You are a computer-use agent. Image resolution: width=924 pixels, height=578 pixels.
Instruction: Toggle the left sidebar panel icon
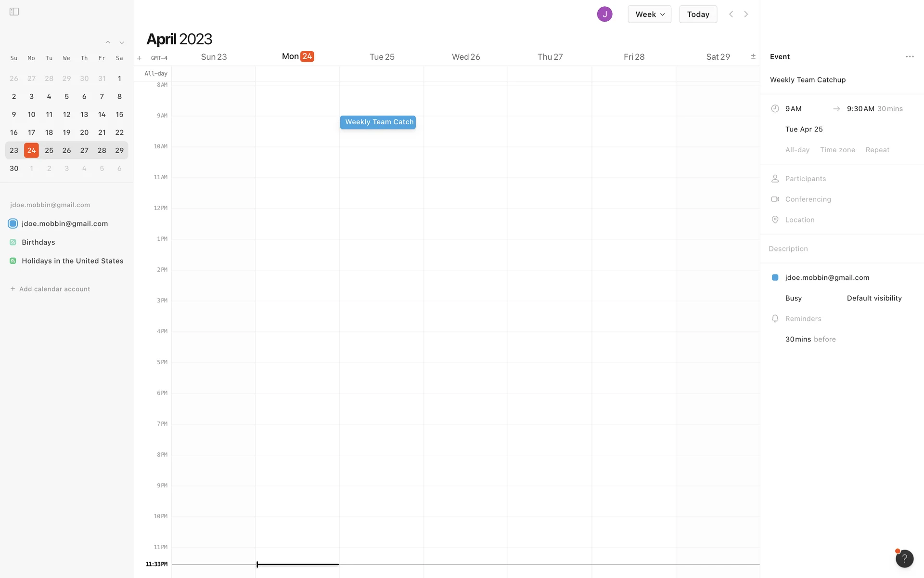tap(14, 12)
